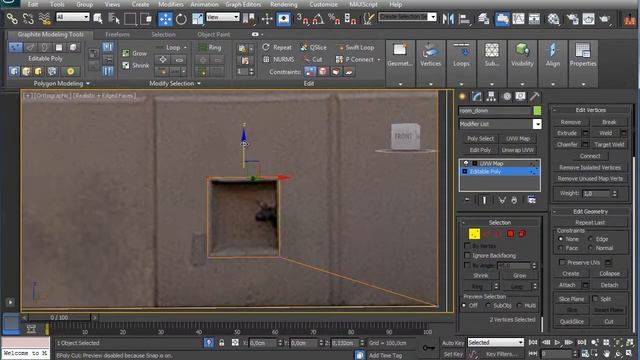Screen dimensions: 640x360
Task: Toggle the selection lock icon in status bar
Action: (222, 343)
